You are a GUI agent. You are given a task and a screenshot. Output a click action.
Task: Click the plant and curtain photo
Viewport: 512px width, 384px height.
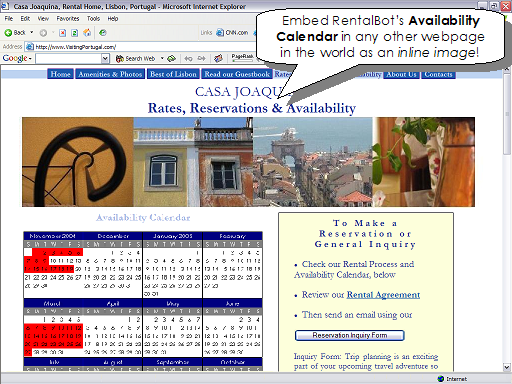[x=424, y=162]
